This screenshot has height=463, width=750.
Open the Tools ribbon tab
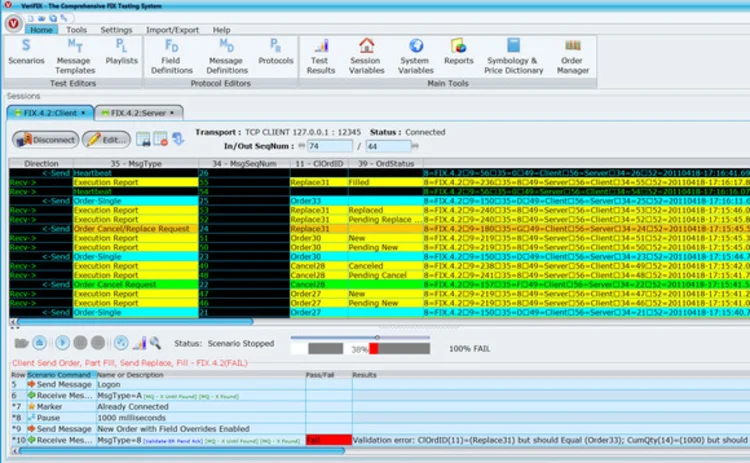click(x=77, y=30)
